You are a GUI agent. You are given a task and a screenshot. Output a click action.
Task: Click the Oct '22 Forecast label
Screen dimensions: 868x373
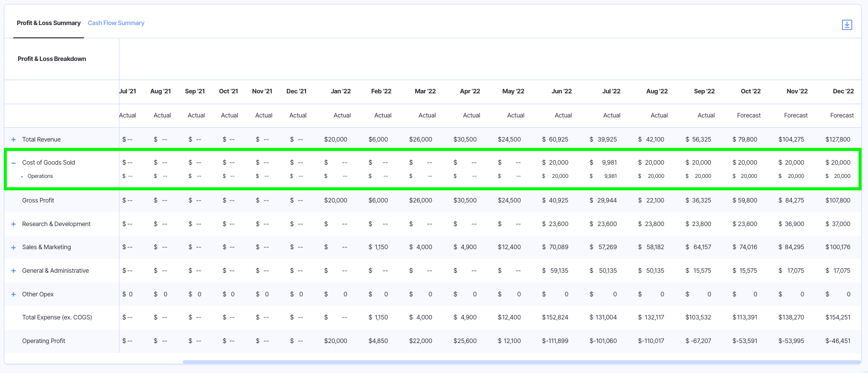[749, 115]
